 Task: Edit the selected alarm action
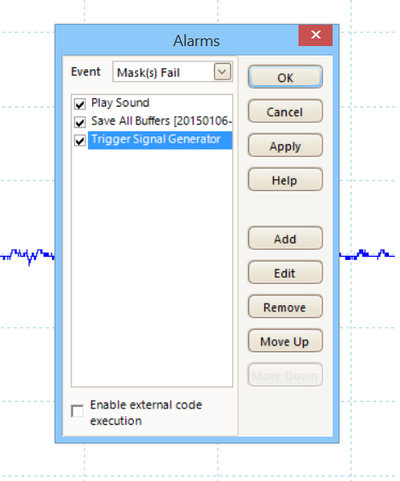coord(285,273)
